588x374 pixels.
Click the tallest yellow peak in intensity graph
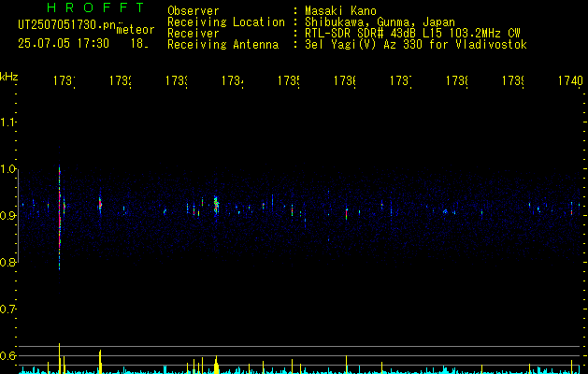click(59, 358)
